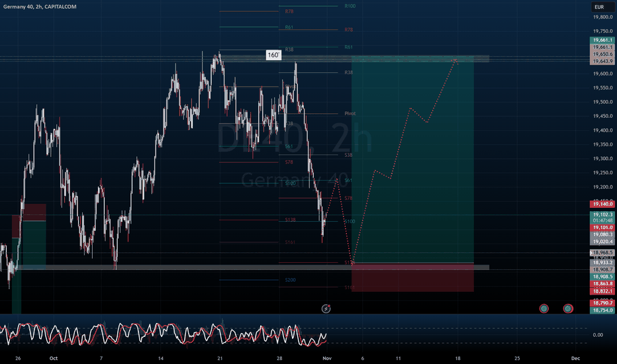Click the red 19,101.0 price label
This screenshot has height=364, width=617.
602,228
